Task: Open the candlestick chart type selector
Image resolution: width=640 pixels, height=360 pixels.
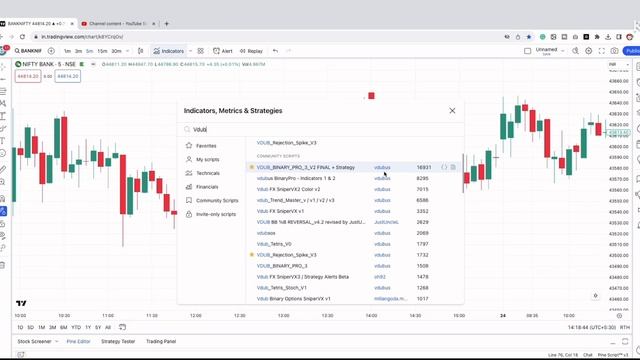Action: [141, 51]
